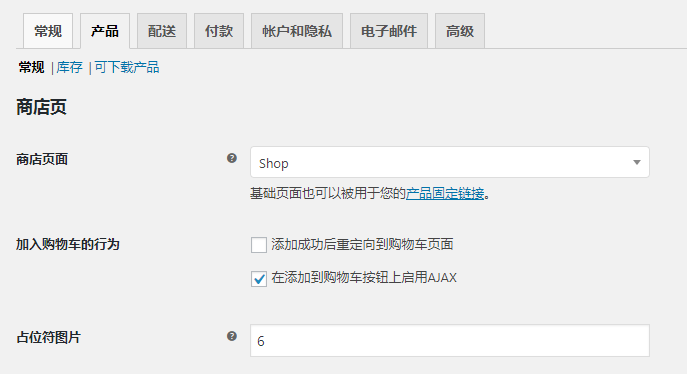This screenshot has width=687, height=374.
Task: Open the 帐户和隐私 tab
Action: tap(297, 31)
